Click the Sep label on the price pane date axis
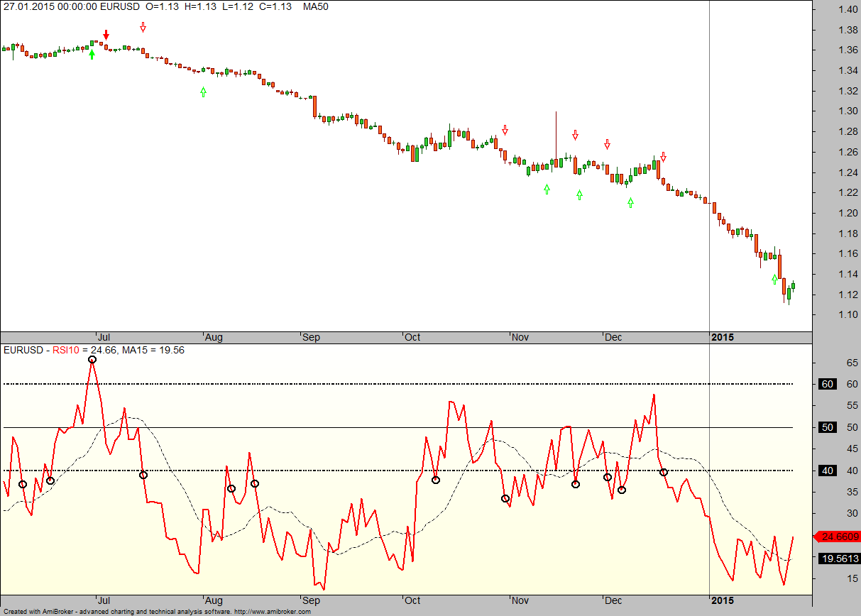Image resolution: width=861 pixels, height=616 pixels. pyautogui.click(x=311, y=338)
